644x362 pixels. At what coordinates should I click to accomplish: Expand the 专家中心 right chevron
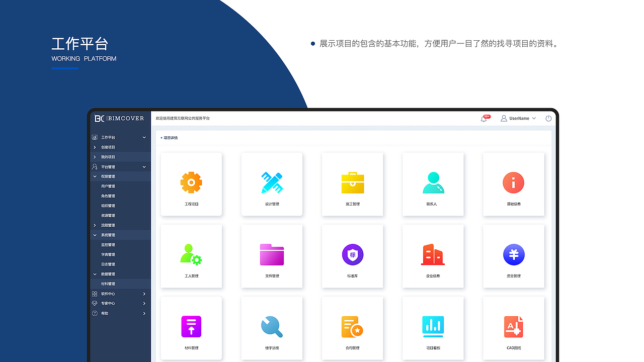(x=144, y=303)
